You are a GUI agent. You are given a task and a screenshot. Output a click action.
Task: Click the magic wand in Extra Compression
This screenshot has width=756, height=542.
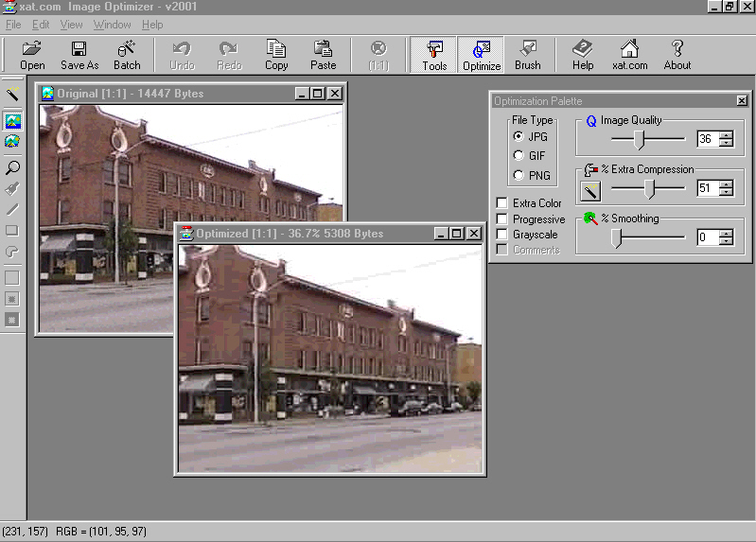point(590,191)
